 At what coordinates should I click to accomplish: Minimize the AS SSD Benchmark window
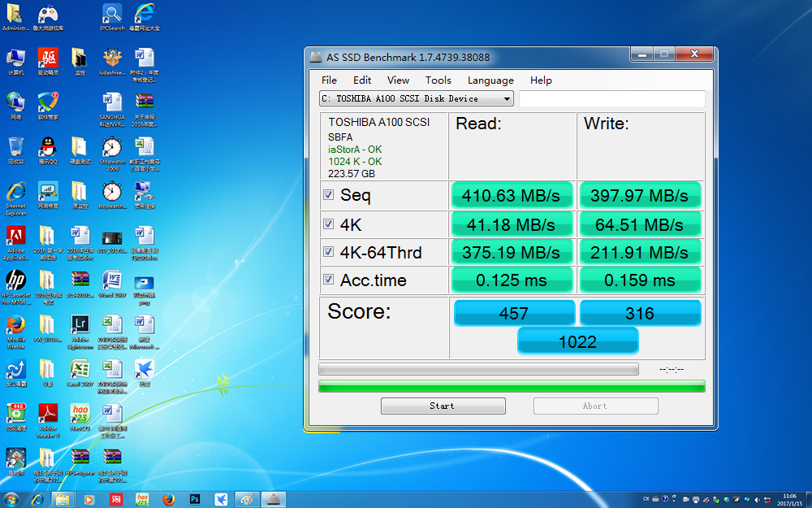coord(642,54)
